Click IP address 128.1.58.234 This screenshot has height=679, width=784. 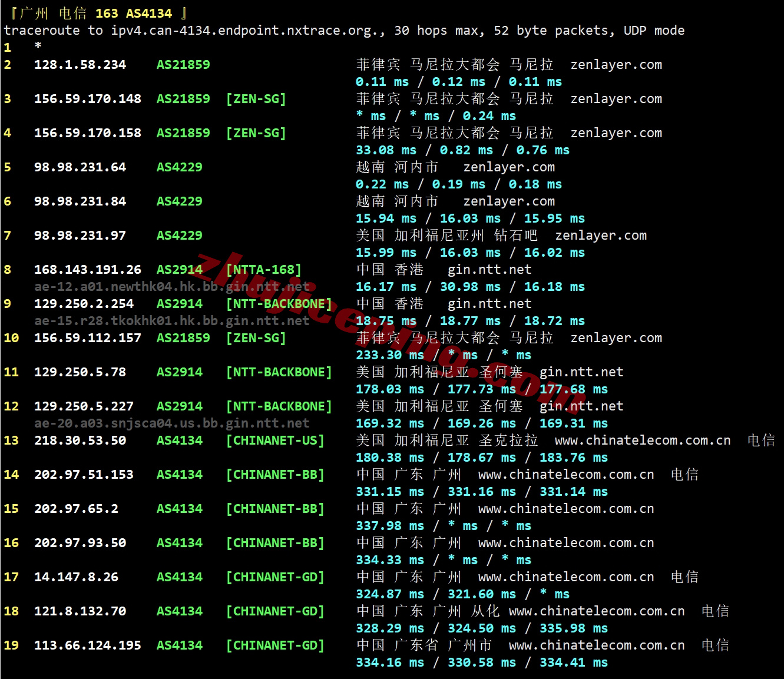80,65
